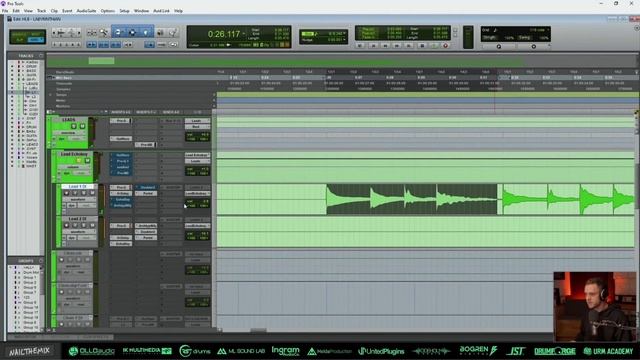Select the dark waveform clip on Lead 1 DI
The image size is (640, 360).
[x=411, y=199]
